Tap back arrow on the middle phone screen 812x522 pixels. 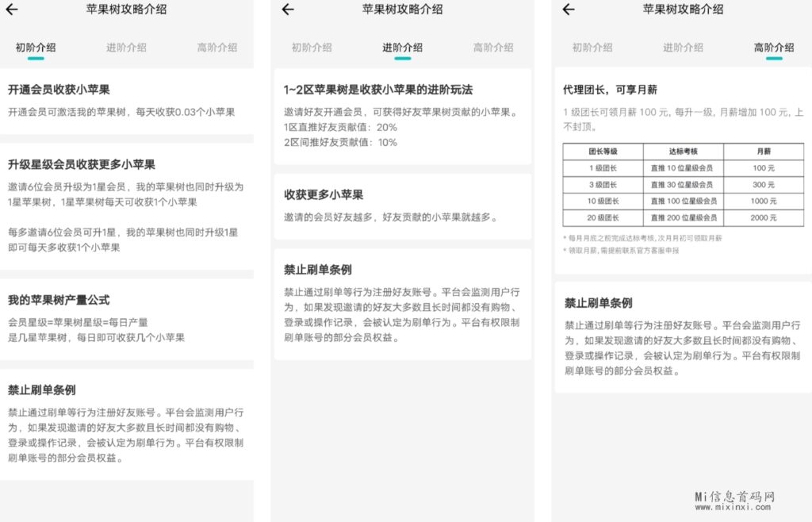288,10
